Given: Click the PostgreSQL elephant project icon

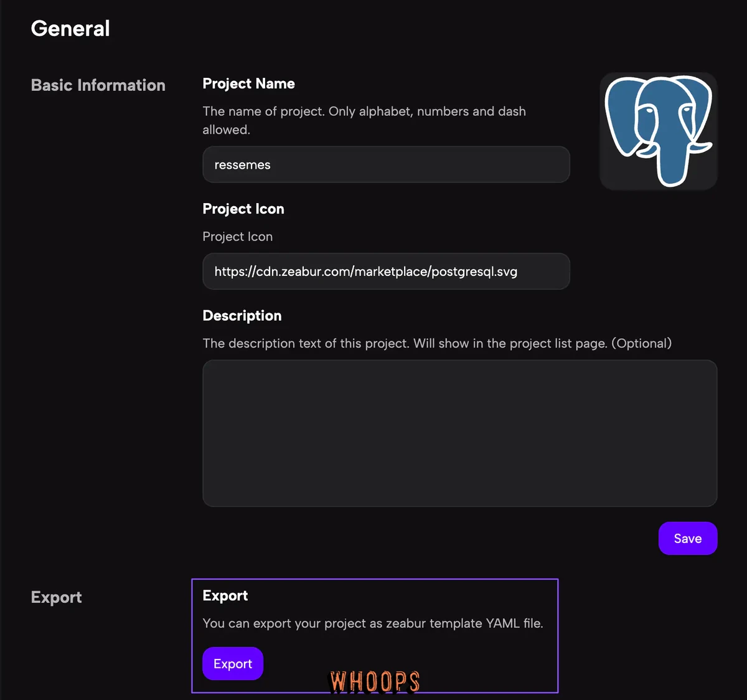Looking at the screenshot, I should click(x=659, y=131).
